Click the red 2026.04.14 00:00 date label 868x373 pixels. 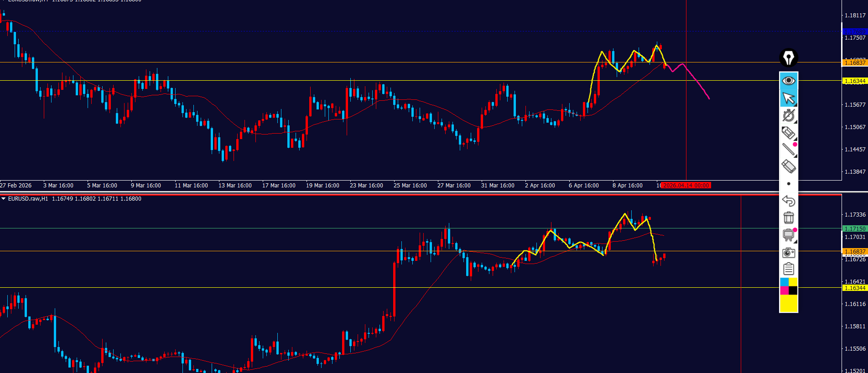click(x=686, y=186)
